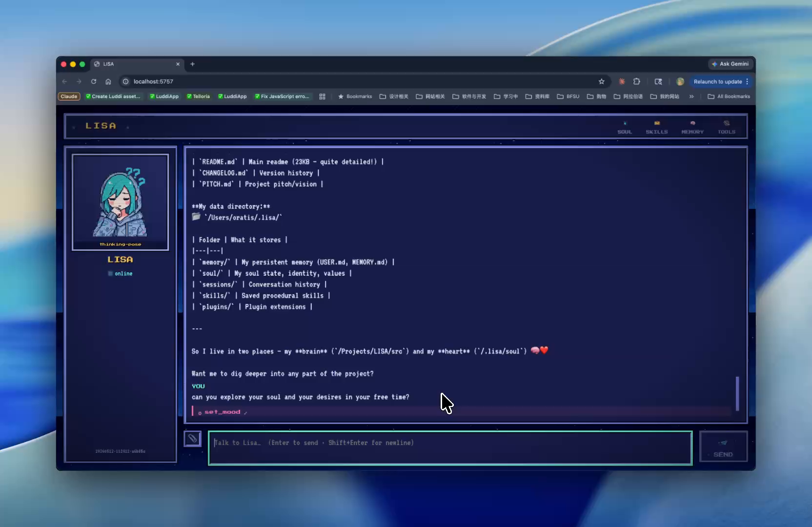Click Lisa's thinking-pose avatar image

(x=121, y=202)
